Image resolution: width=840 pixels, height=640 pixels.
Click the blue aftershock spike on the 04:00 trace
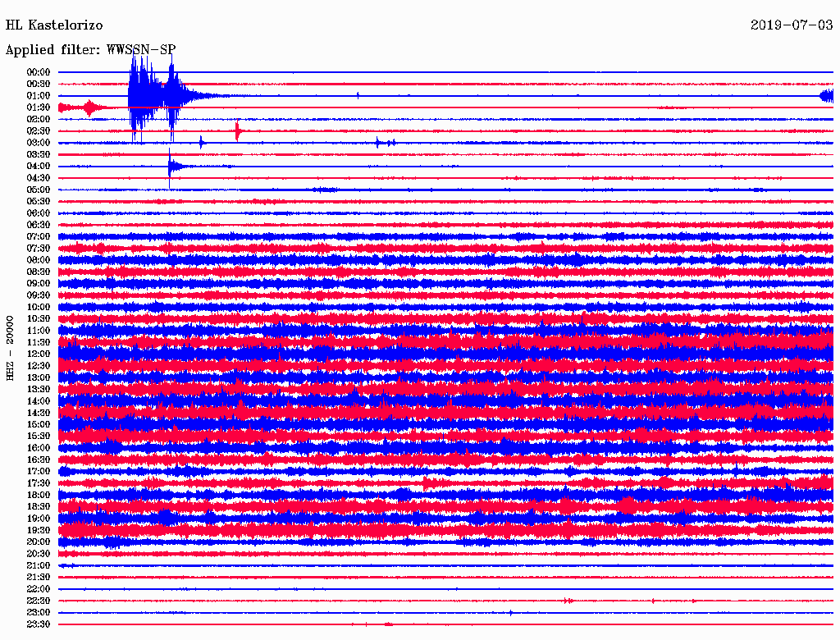coord(171,167)
